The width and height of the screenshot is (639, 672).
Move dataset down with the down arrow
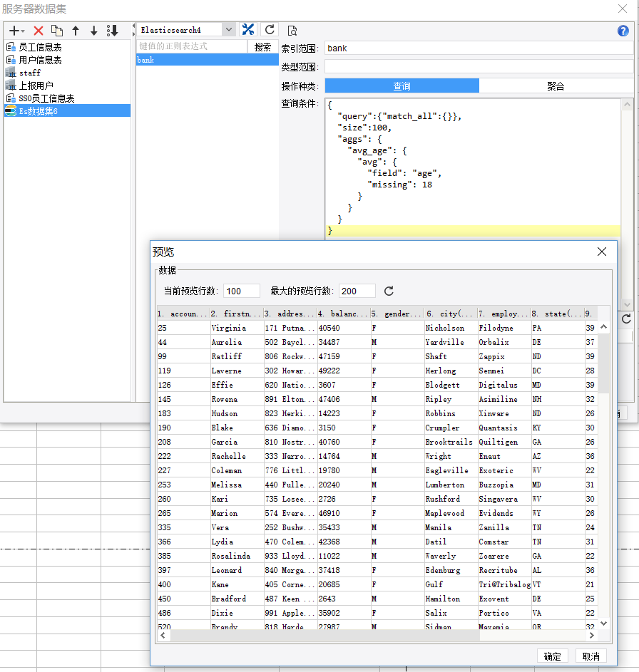pos(93,31)
